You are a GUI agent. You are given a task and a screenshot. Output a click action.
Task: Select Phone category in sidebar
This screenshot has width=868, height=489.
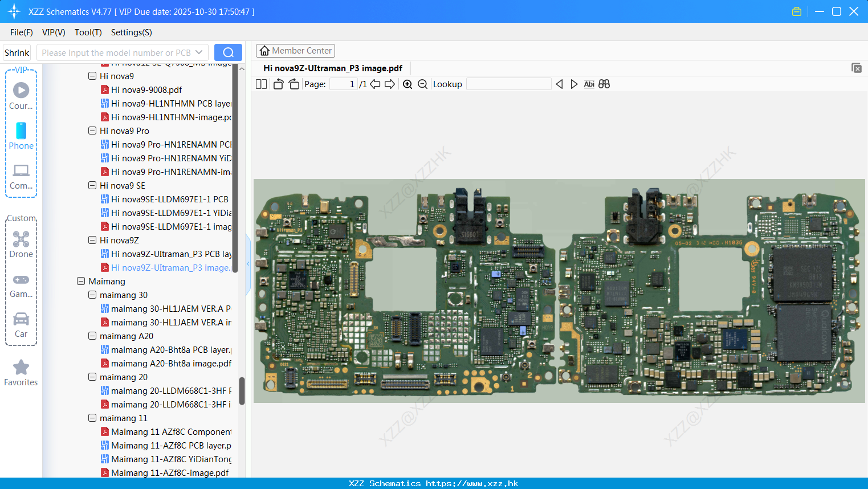(x=21, y=136)
